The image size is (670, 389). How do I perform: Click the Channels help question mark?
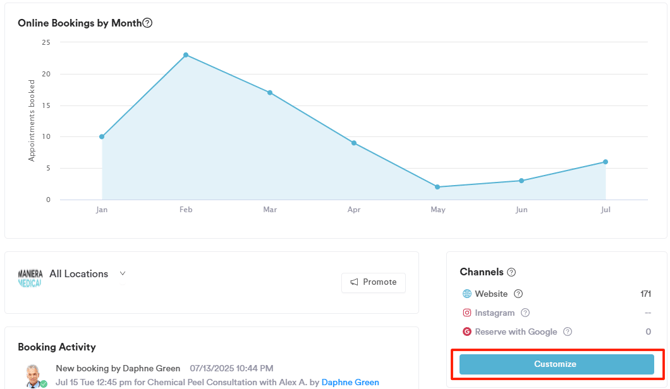pos(511,272)
